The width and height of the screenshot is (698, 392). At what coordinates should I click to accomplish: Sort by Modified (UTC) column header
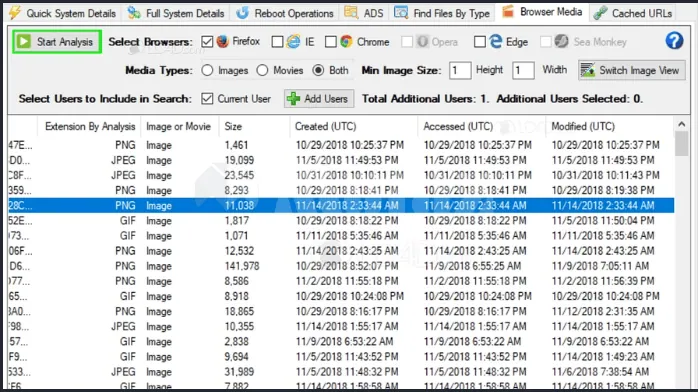[609, 127]
